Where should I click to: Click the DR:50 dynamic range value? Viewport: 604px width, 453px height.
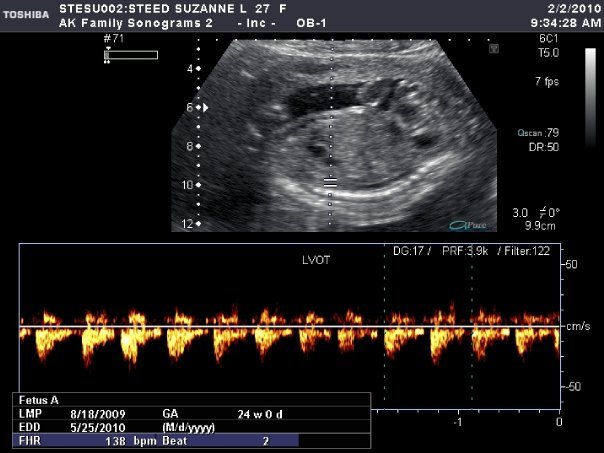(544, 147)
